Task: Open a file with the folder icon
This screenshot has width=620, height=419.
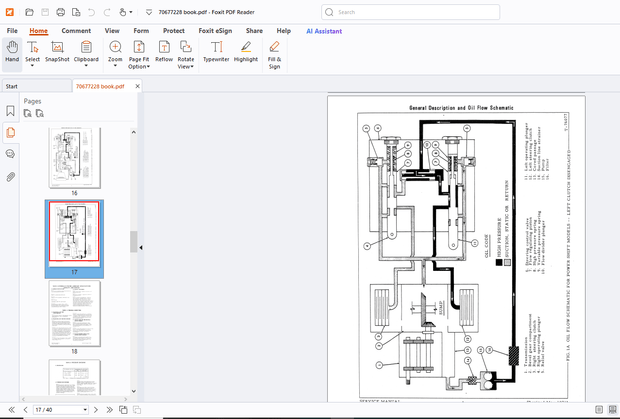Action: [x=29, y=12]
